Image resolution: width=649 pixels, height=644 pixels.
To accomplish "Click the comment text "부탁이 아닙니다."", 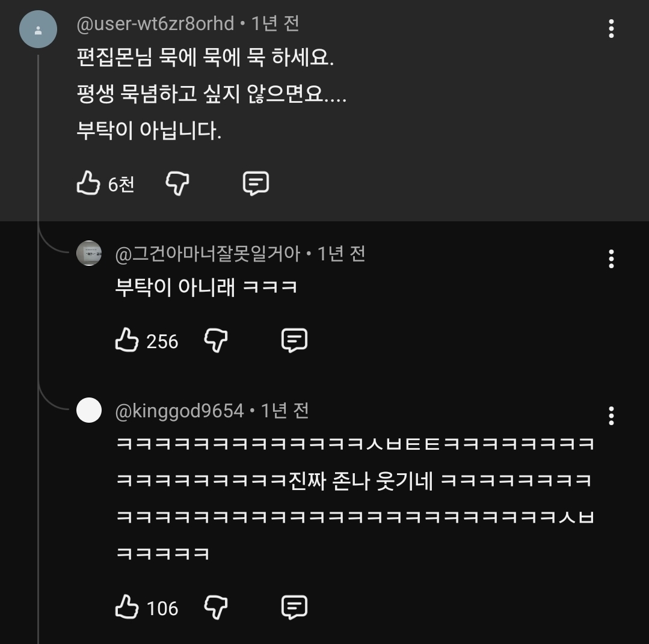I will (x=150, y=130).
